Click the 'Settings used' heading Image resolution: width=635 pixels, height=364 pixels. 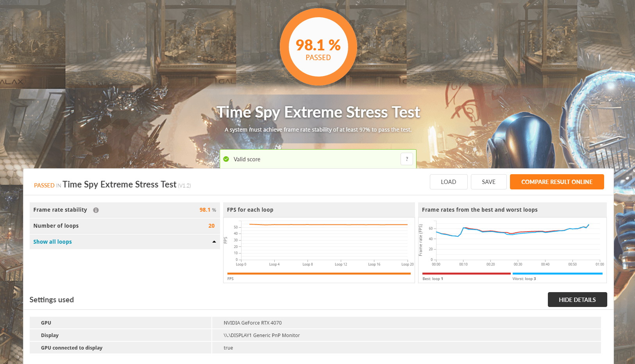[52, 300]
